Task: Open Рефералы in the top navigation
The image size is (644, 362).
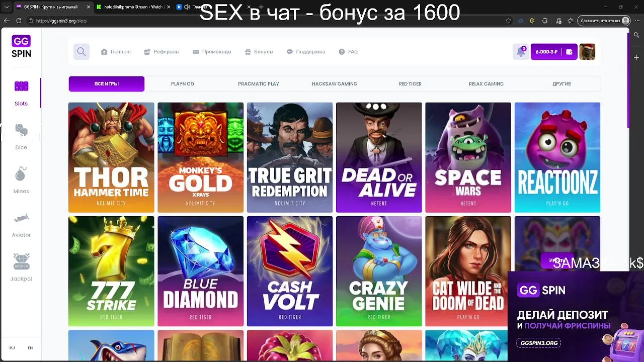Action: 162,52
